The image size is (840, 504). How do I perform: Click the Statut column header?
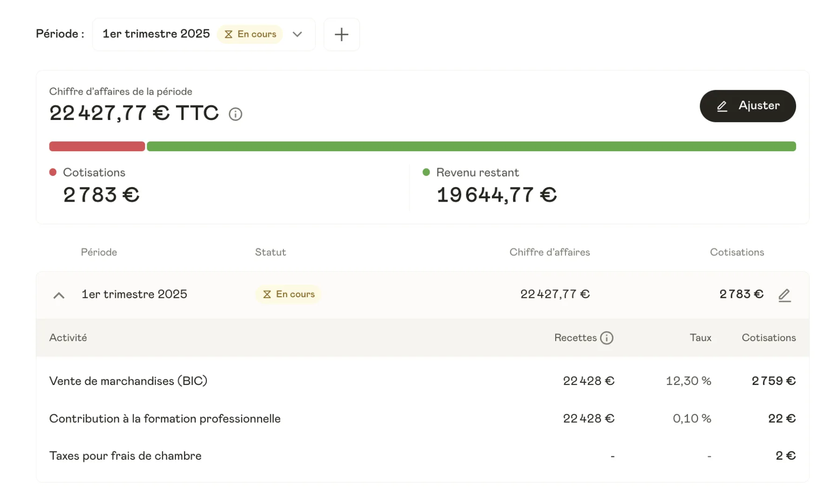pyautogui.click(x=270, y=252)
